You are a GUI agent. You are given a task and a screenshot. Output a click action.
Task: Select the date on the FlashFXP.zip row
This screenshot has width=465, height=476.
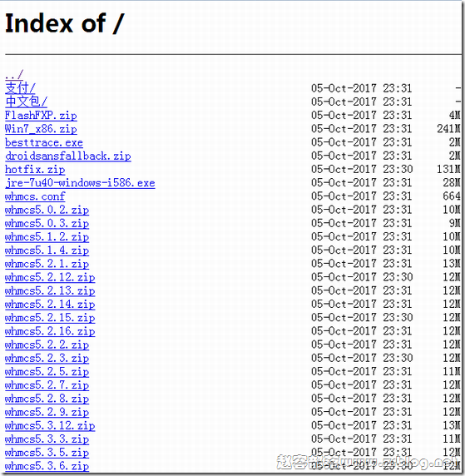pyautogui.click(x=362, y=116)
